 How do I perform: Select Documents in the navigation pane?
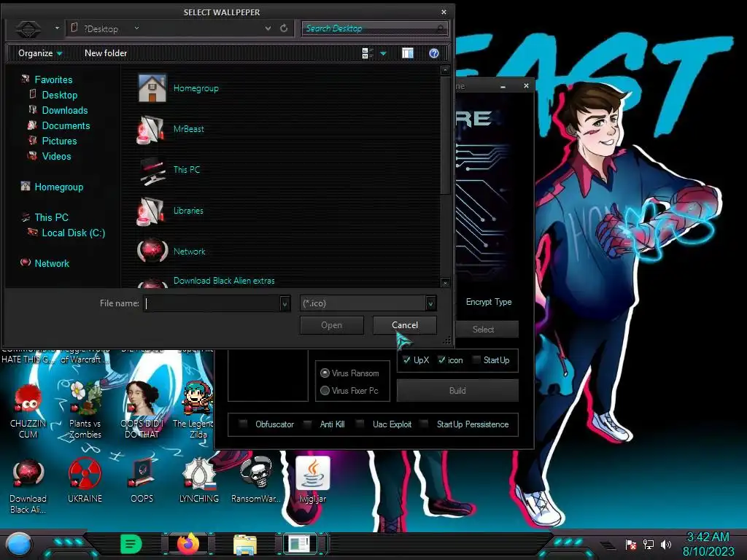(x=66, y=125)
